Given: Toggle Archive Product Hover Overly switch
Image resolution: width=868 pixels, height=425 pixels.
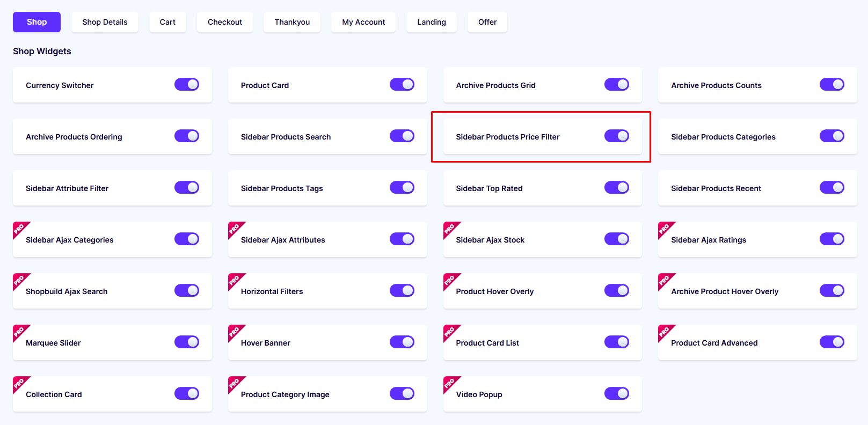Looking at the screenshot, I should coord(832,291).
